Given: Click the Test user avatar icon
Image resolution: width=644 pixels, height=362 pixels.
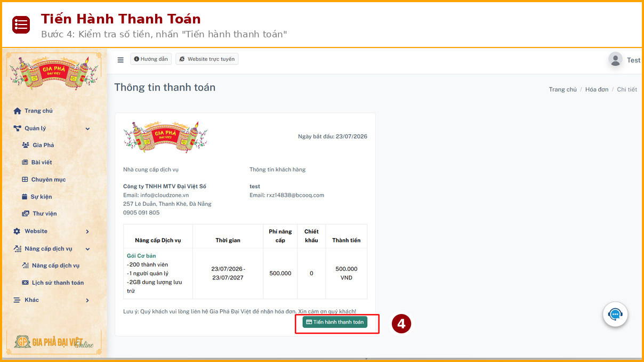Looking at the screenshot, I should pos(615,60).
